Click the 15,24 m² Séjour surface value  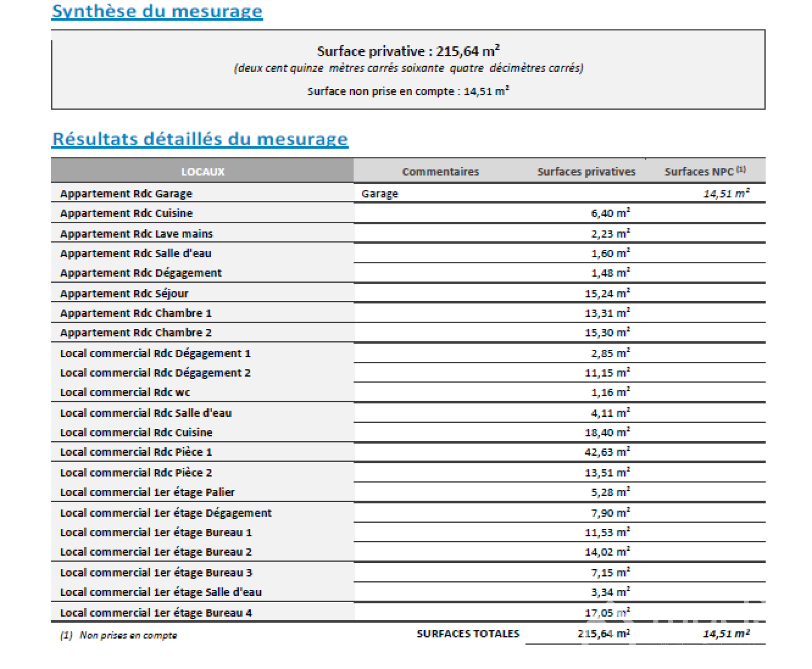point(607,293)
